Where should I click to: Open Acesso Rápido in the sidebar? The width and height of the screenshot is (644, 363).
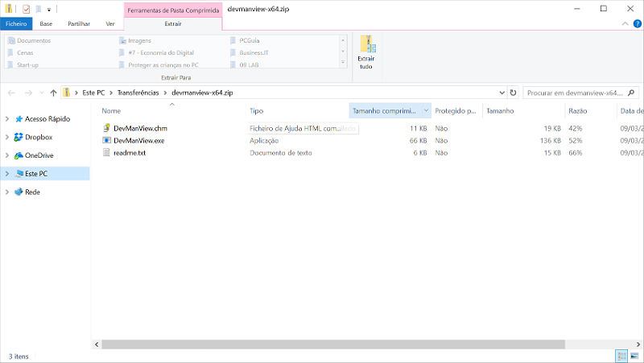click(47, 119)
